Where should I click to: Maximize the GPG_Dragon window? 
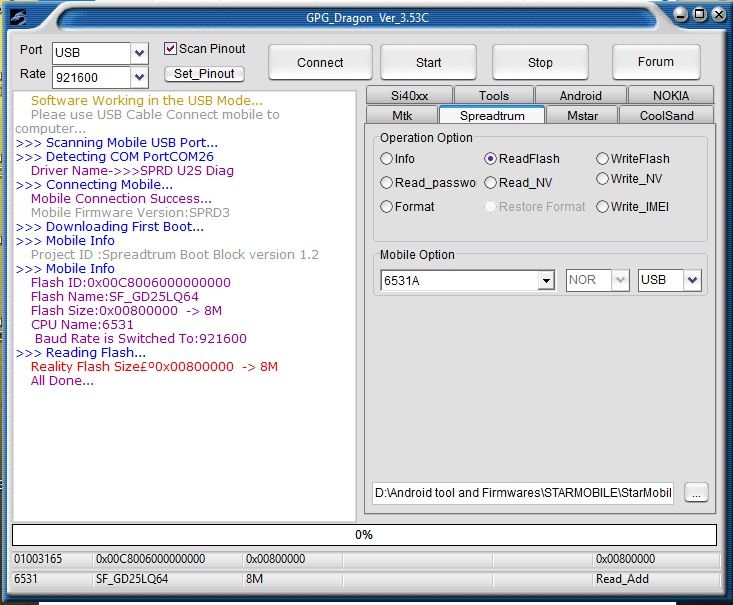(700, 14)
